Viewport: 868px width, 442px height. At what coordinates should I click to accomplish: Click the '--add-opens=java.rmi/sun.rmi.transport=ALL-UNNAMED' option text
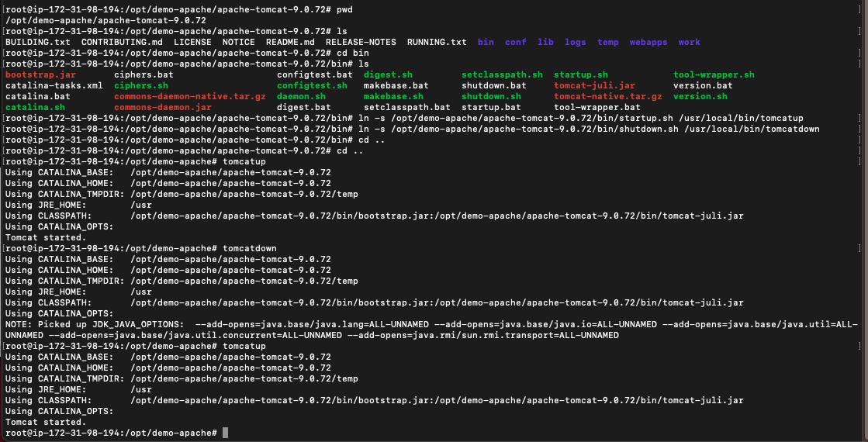point(482,335)
